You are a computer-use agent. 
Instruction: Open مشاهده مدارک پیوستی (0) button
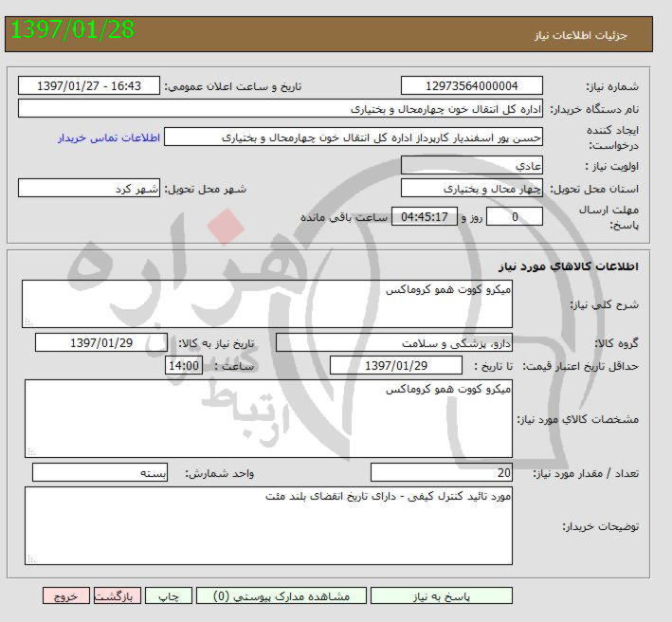point(282,595)
